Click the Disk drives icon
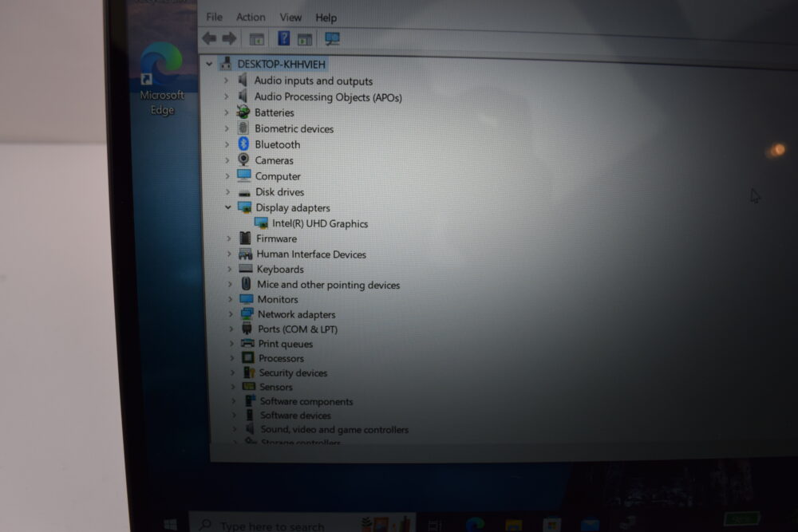Viewport: 798px width, 532px height. (x=244, y=192)
